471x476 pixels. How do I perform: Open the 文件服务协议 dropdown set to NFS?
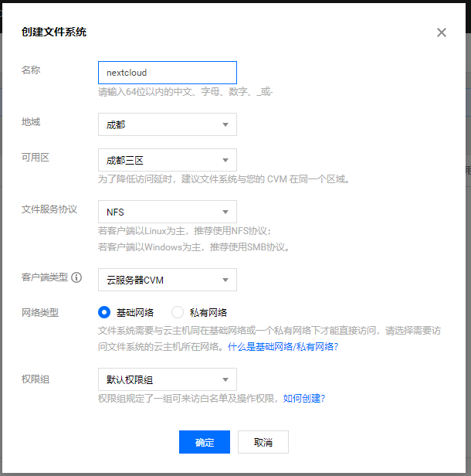[167, 212]
